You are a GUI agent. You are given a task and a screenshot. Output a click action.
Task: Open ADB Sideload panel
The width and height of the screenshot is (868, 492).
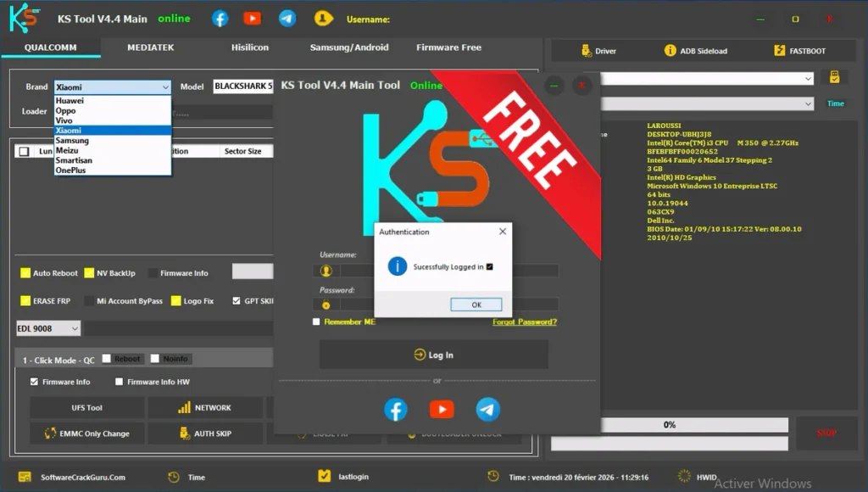pyautogui.click(x=695, y=51)
